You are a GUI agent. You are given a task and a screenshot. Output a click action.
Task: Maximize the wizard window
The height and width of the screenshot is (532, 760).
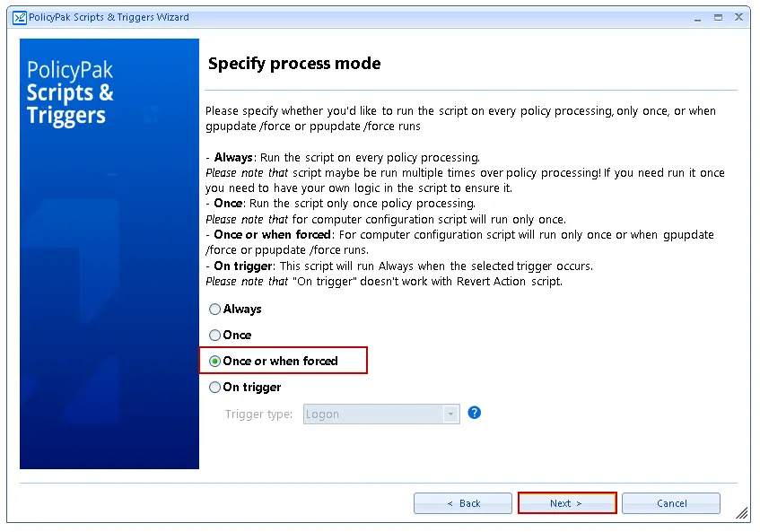tap(718, 17)
